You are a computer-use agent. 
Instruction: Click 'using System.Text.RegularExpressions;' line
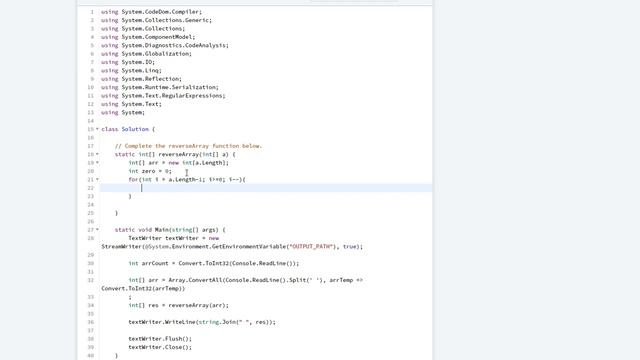tap(163, 96)
